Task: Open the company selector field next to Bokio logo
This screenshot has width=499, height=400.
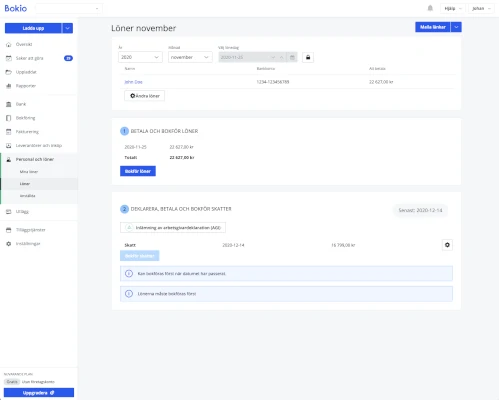Action: 69,8
